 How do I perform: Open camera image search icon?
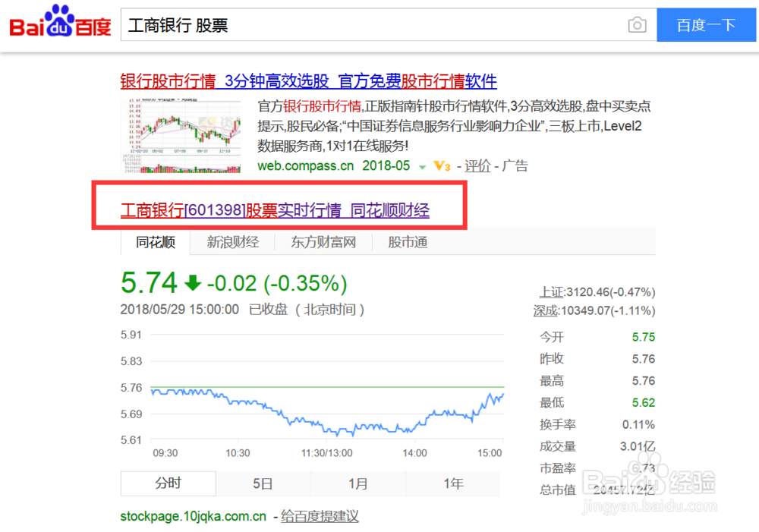point(637,25)
